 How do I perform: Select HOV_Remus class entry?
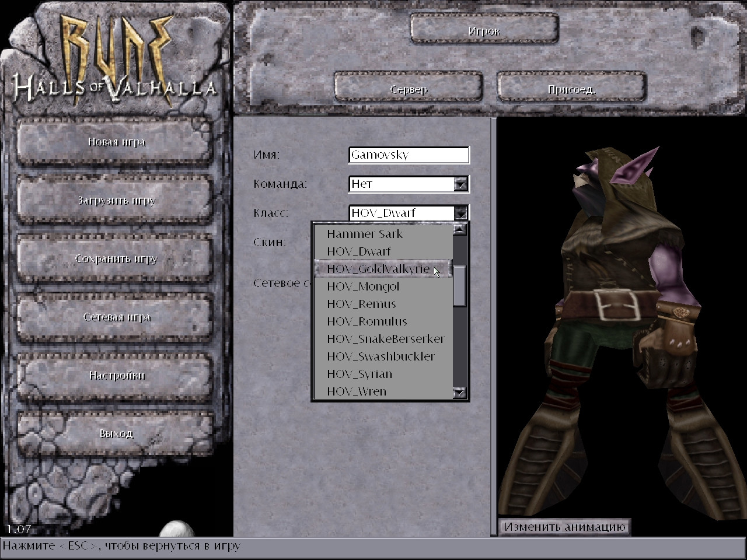(383, 304)
